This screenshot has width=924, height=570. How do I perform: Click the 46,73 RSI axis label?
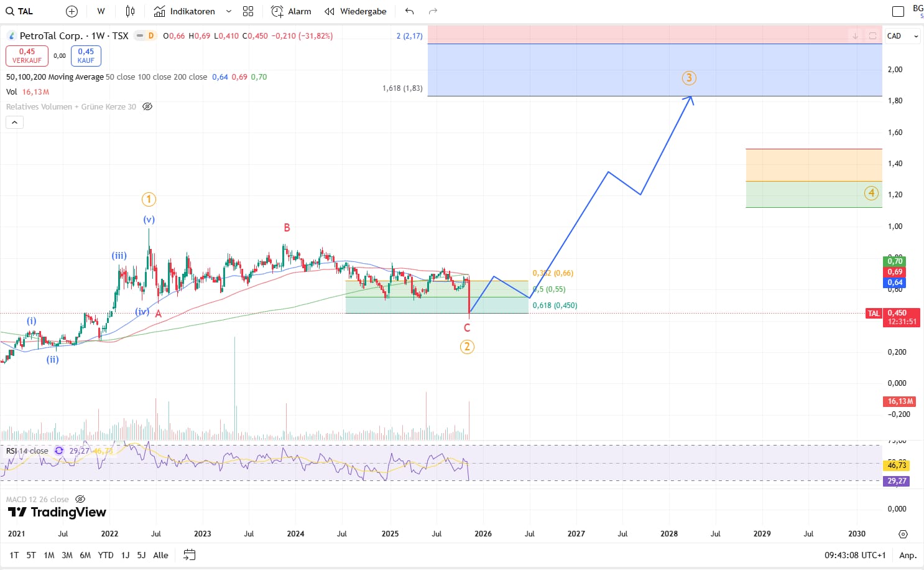coord(897,465)
